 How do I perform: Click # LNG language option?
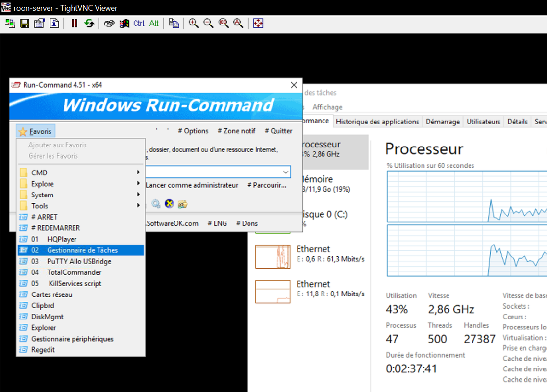click(x=217, y=223)
